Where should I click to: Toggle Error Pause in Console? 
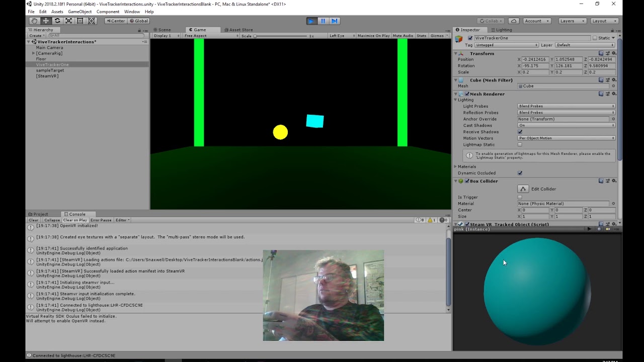101,220
